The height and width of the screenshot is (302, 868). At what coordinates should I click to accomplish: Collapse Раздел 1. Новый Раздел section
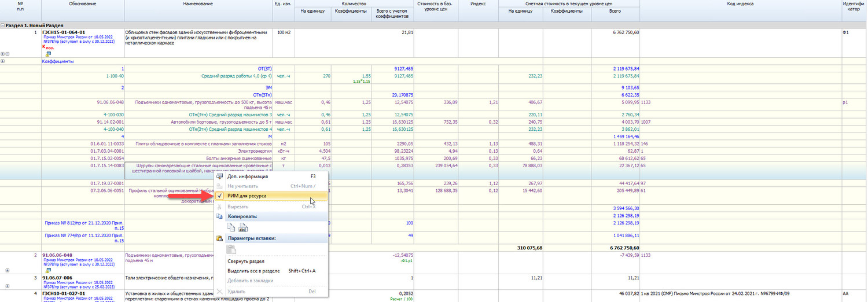(x=3, y=25)
